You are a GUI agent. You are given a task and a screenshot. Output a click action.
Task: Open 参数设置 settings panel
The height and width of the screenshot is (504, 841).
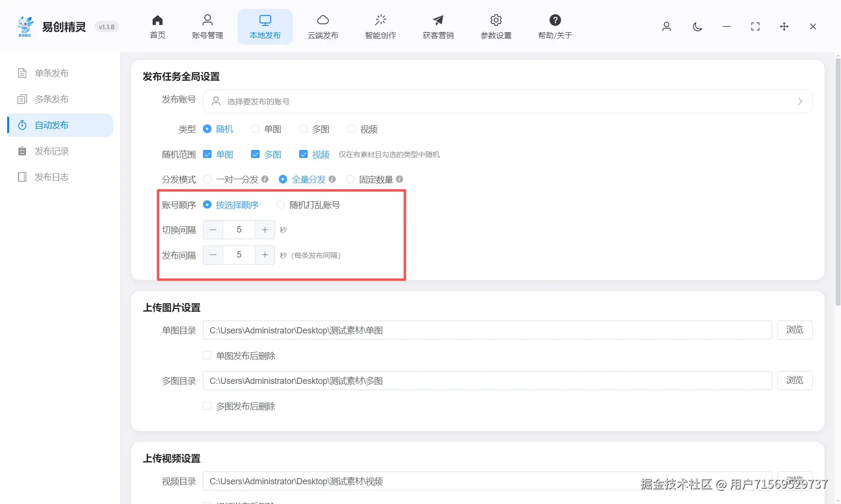[x=495, y=26]
